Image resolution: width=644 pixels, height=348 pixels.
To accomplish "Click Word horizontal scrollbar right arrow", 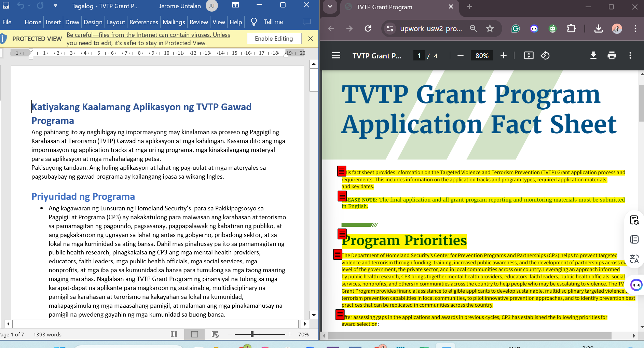I will 305,323.
